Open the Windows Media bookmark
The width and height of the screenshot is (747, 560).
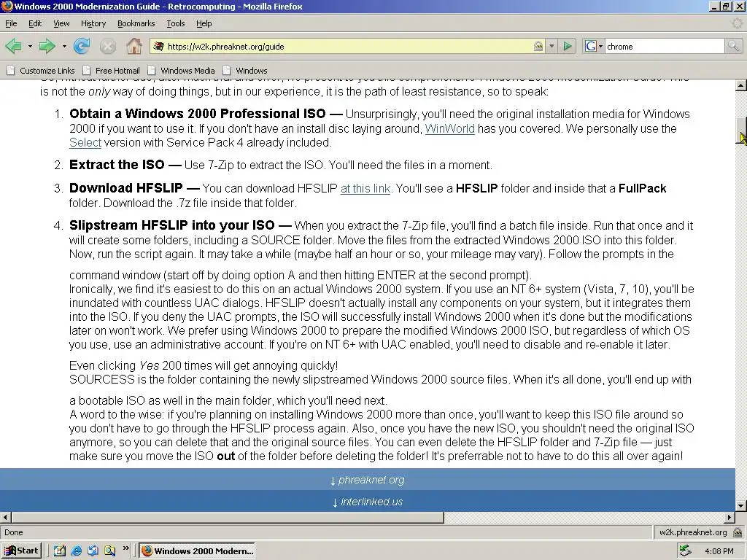pos(182,71)
